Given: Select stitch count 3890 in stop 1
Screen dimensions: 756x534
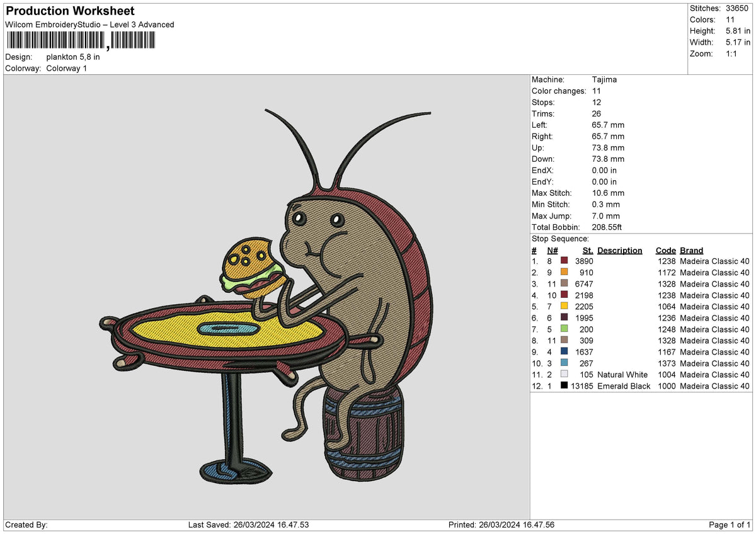Looking at the screenshot, I should [583, 261].
